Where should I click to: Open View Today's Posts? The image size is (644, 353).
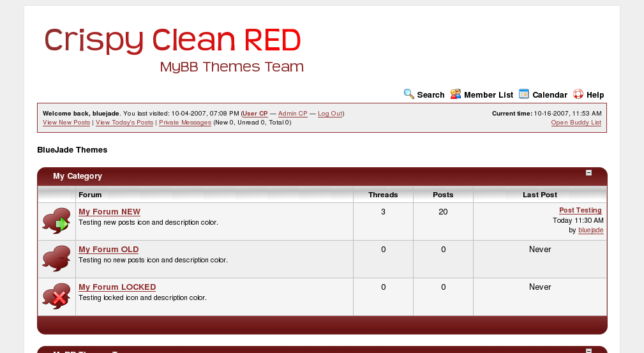pyautogui.click(x=124, y=123)
